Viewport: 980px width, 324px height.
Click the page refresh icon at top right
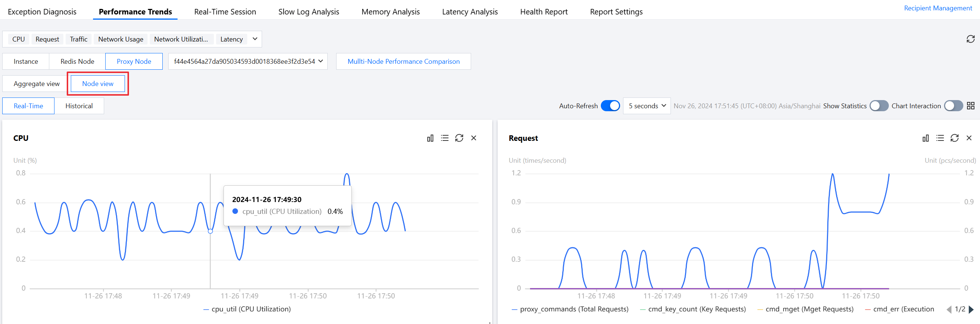click(x=970, y=39)
